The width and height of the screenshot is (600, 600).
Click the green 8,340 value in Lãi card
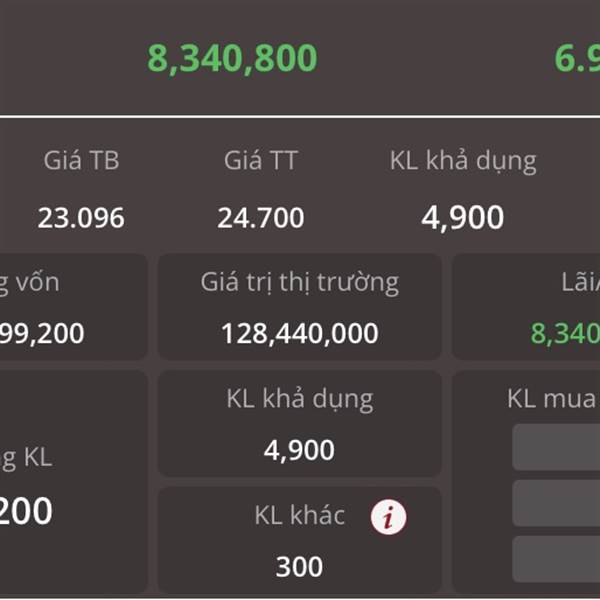pyautogui.click(x=565, y=333)
